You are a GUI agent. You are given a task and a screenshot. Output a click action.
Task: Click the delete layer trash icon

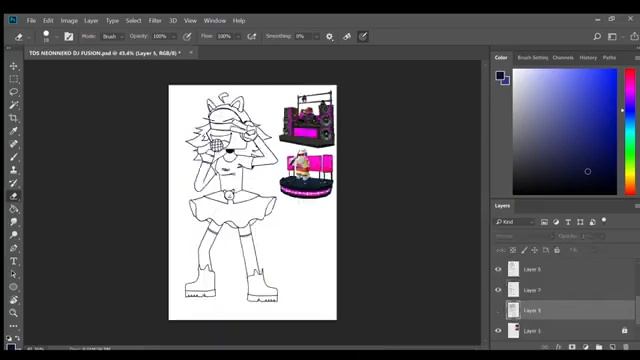626,347
